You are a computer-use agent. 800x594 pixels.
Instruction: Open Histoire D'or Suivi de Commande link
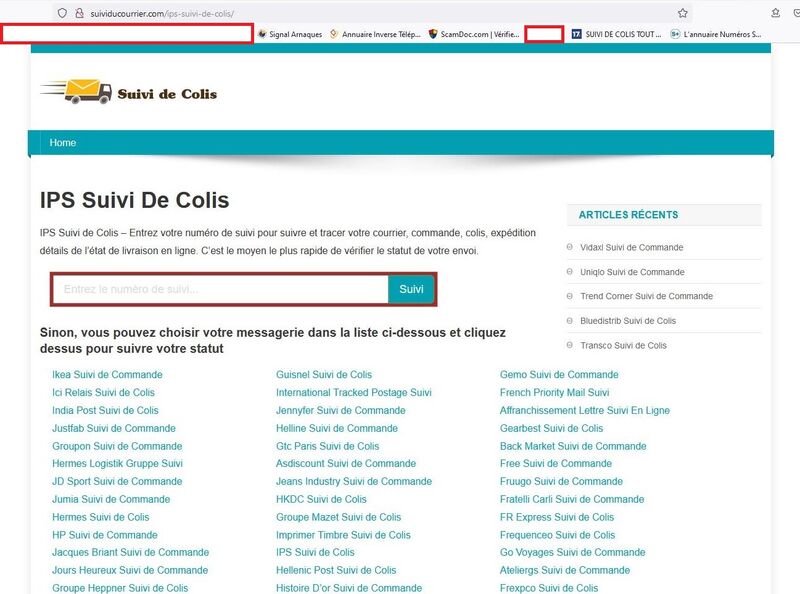click(x=349, y=588)
